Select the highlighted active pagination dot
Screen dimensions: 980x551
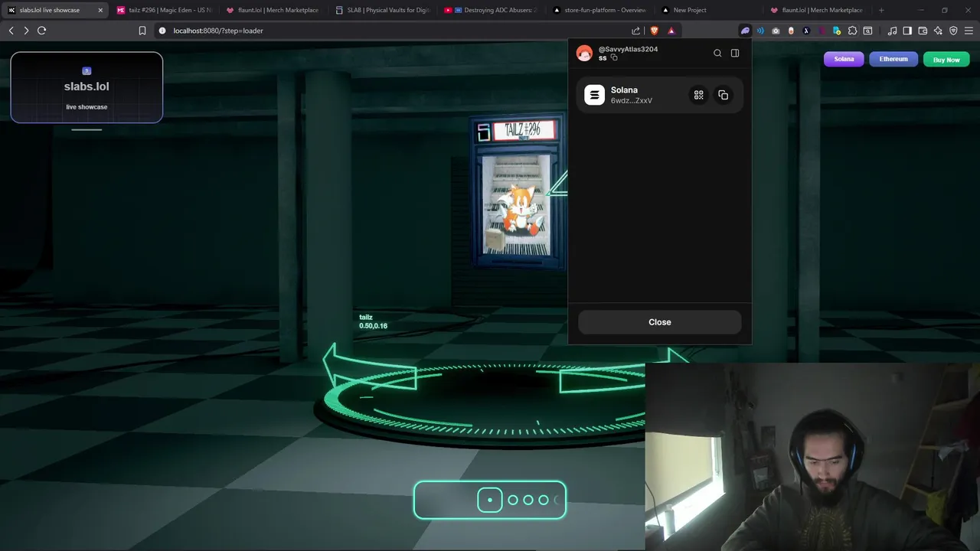(490, 500)
